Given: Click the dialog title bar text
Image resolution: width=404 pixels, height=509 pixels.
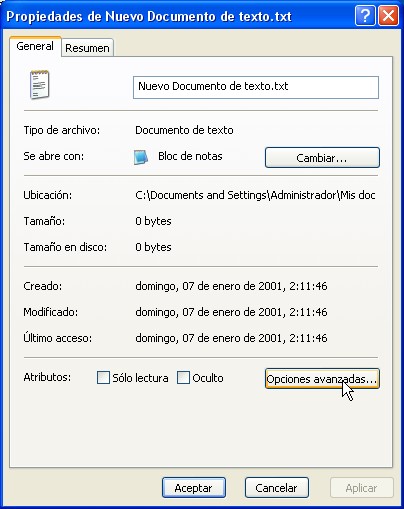Looking at the screenshot, I should [x=149, y=16].
